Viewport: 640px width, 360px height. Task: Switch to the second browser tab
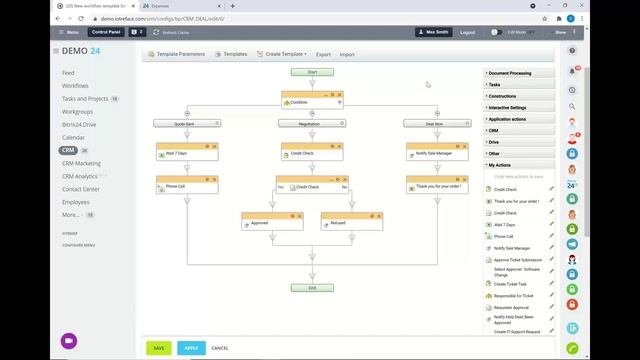(x=182, y=6)
